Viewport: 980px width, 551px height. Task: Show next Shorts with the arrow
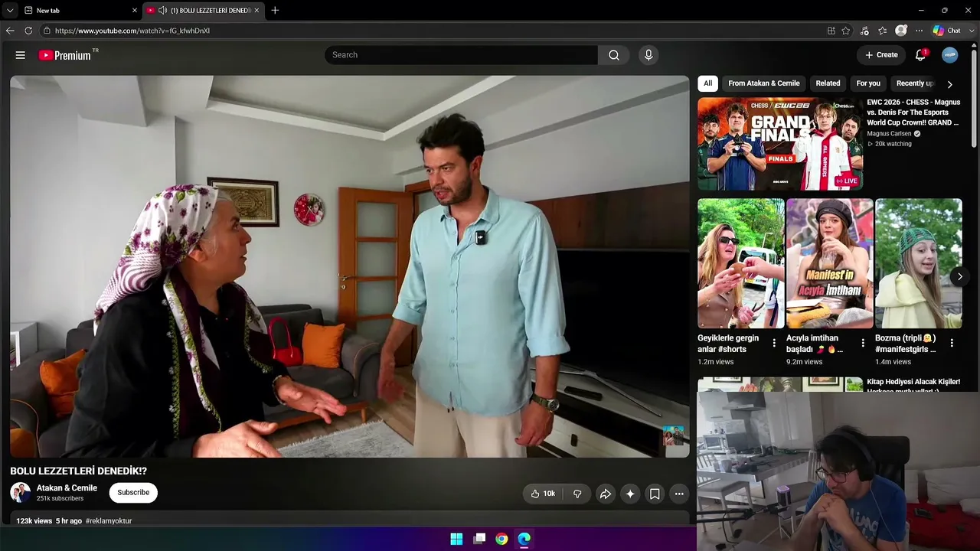(x=960, y=276)
